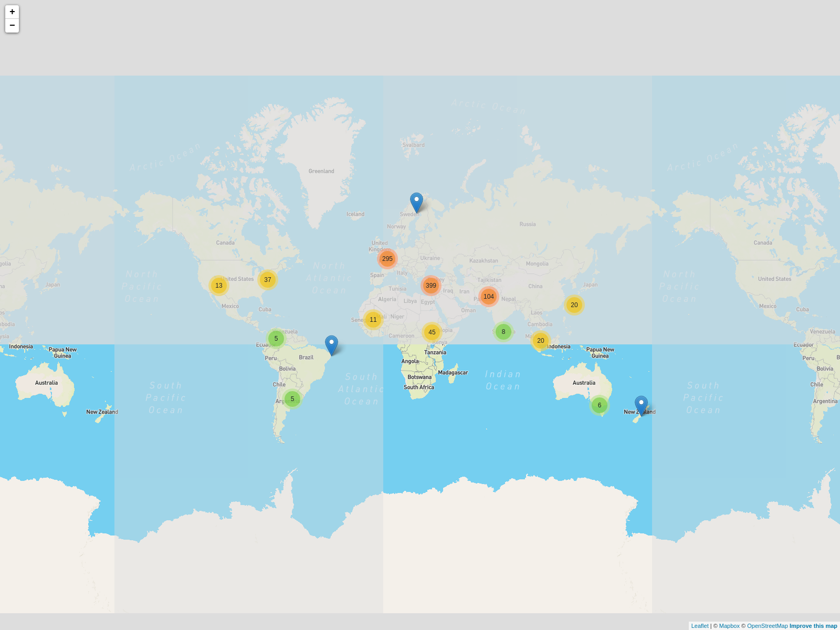Screen dimensions: 840x630
Task: Open the OpenStreetMap attribution link
Action: tap(767, 626)
